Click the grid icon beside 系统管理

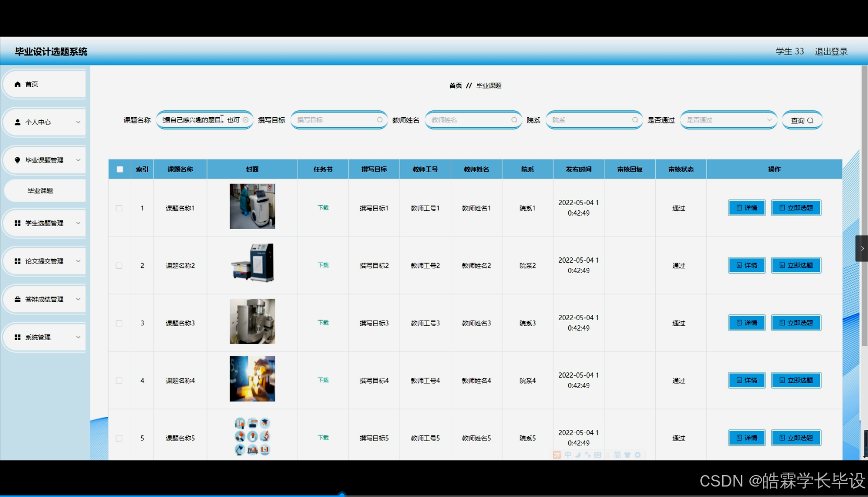[x=18, y=337]
